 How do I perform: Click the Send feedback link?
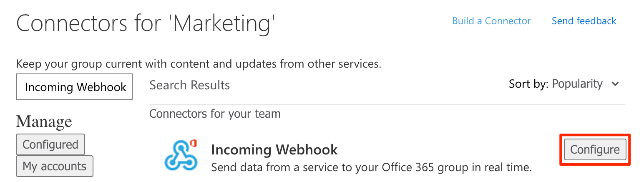(584, 21)
